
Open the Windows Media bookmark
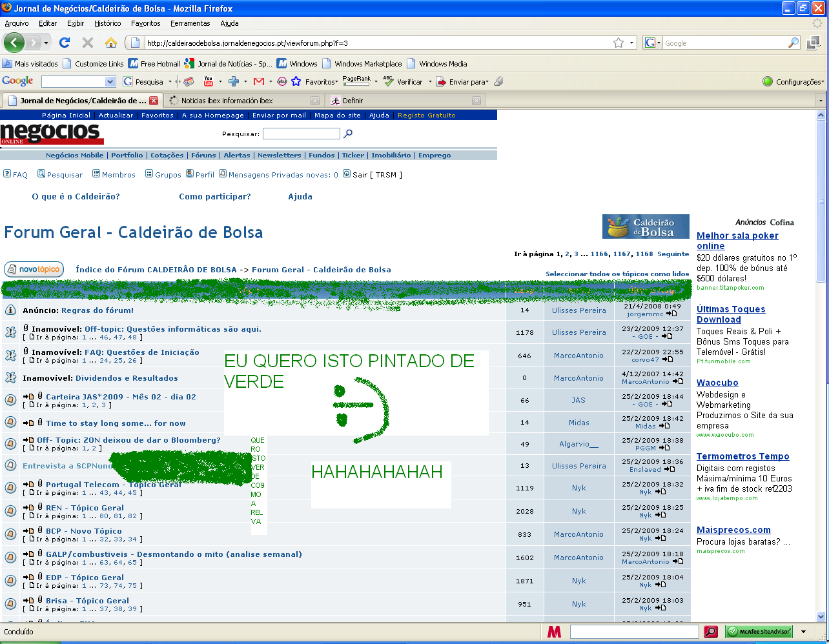coord(437,63)
